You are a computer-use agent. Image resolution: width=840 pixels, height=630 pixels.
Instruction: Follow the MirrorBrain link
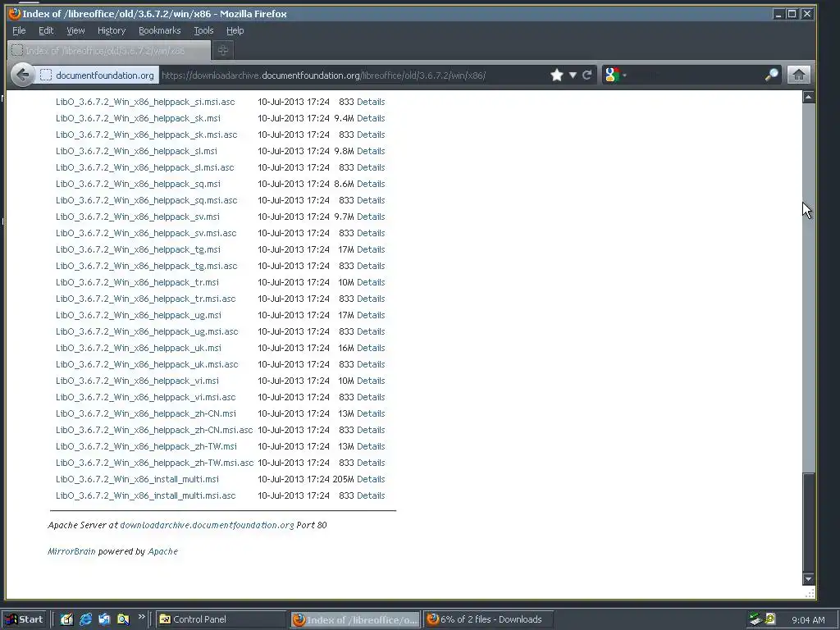click(71, 551)
